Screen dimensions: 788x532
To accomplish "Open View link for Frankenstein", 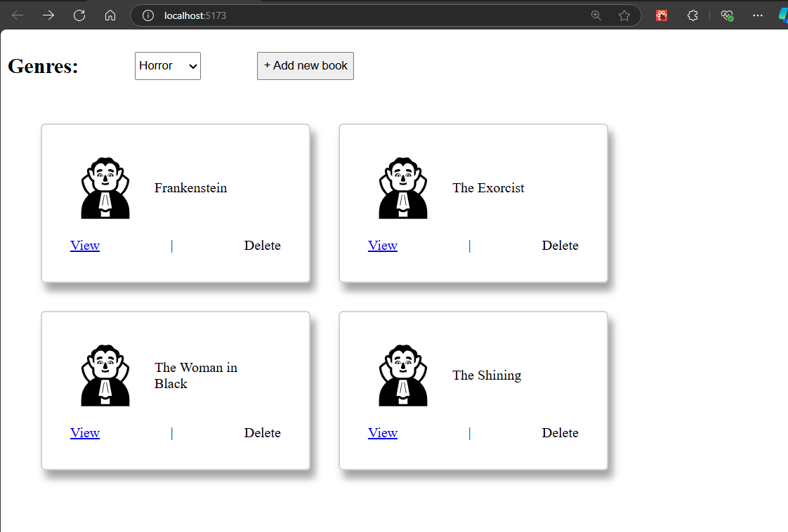I will click(85, 246).
